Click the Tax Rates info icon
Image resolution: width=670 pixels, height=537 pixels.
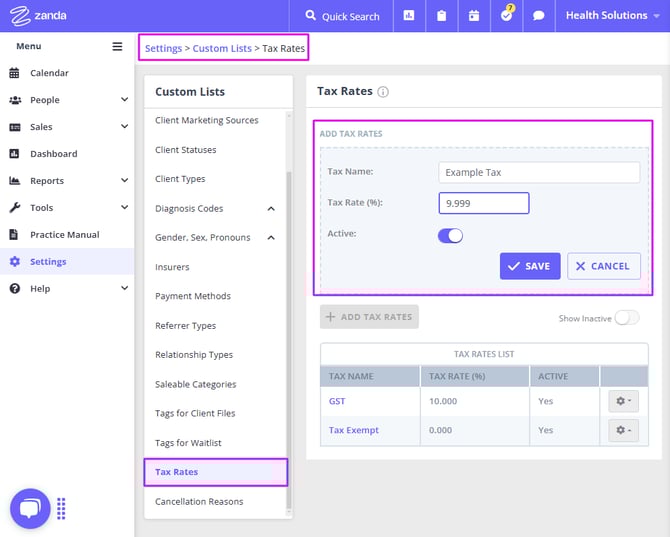click(383, 92)
